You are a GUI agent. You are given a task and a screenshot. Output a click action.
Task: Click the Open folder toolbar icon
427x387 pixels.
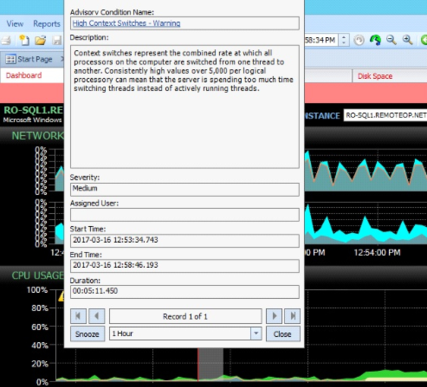[x=40, y=40]
